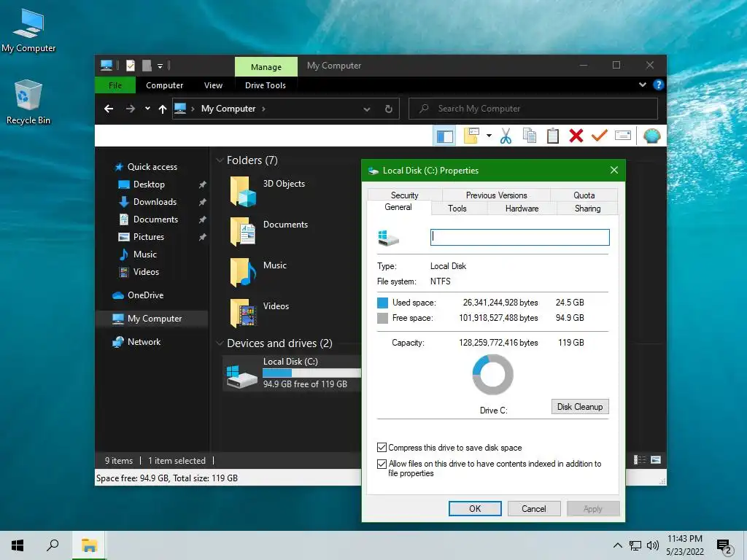This screenshot has height=560, width=747.
Task: Open the File menu
Action: click(115, 85)
